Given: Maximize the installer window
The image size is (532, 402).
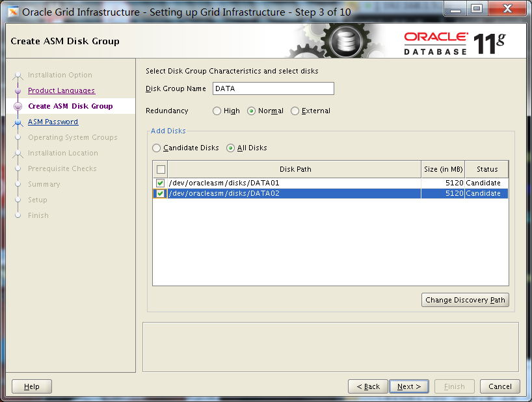Looking at the screenshot, I should tap(477, 9).
